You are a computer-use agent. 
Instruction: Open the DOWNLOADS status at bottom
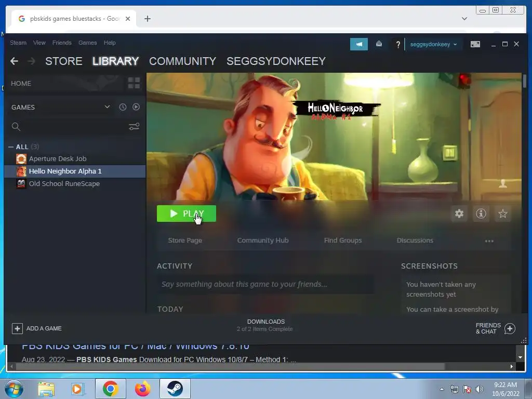click(x=265, y=325)
